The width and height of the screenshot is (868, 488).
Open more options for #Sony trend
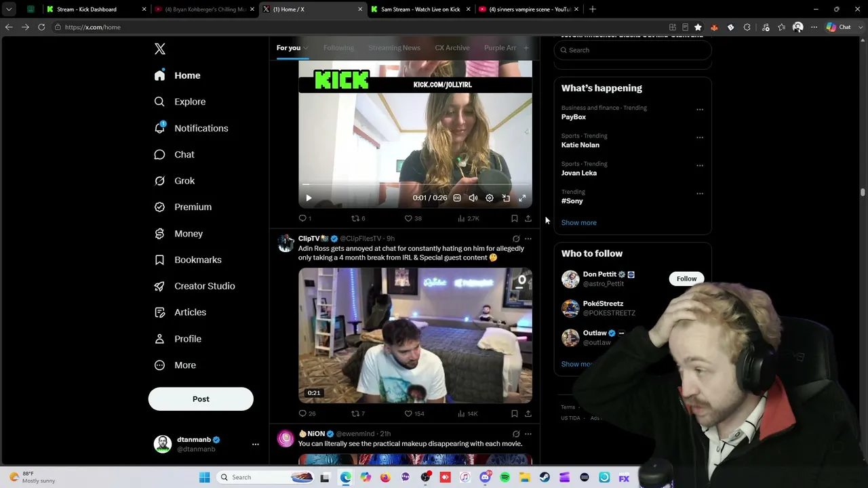(700, 193)
